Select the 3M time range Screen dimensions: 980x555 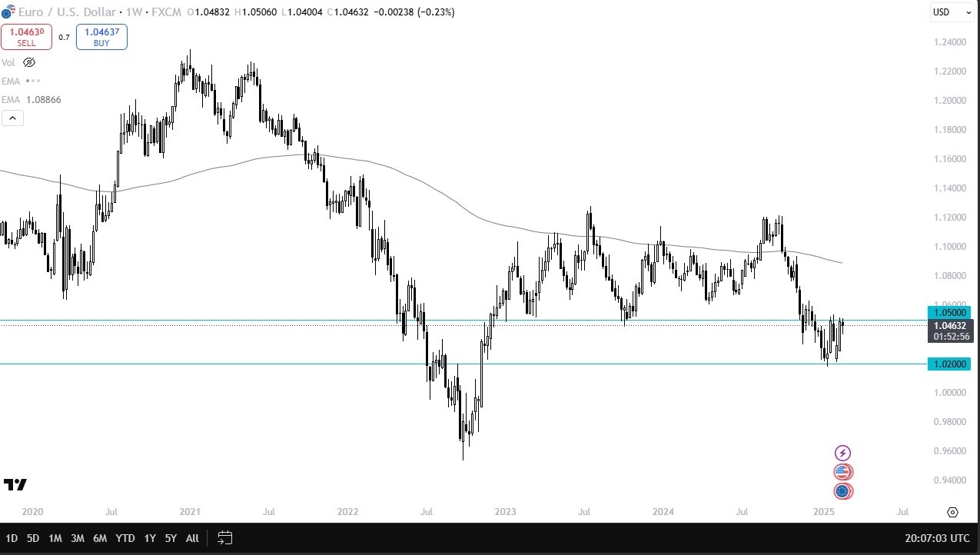click(78, 538)
